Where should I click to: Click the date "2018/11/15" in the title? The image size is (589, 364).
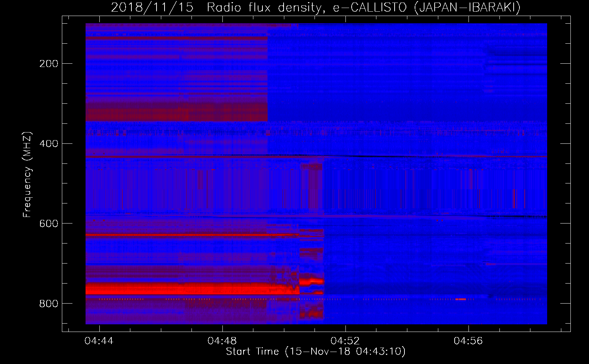152,8
